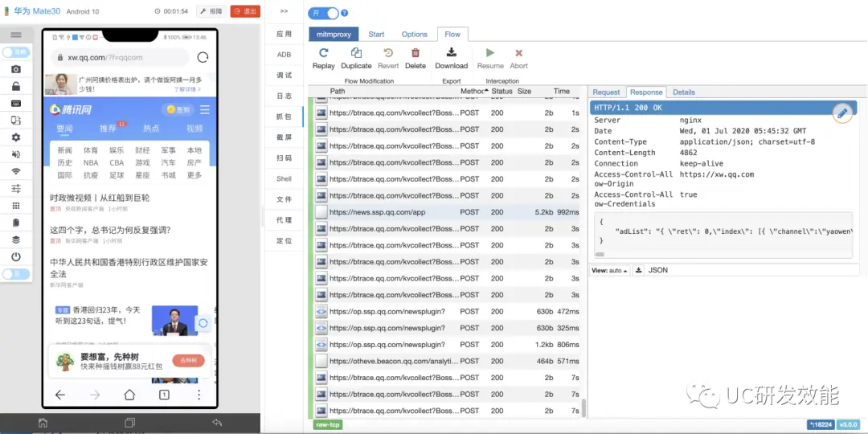Click the help question mark next to toggle
Viewport: 868px width, 434px height.
[345, 14]
